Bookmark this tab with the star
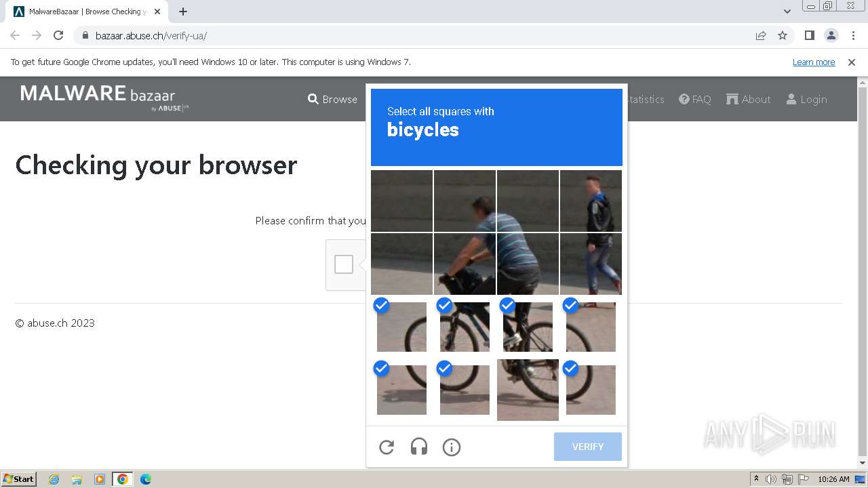This screenshot has width=868, height=488. (x=783, y=35)
